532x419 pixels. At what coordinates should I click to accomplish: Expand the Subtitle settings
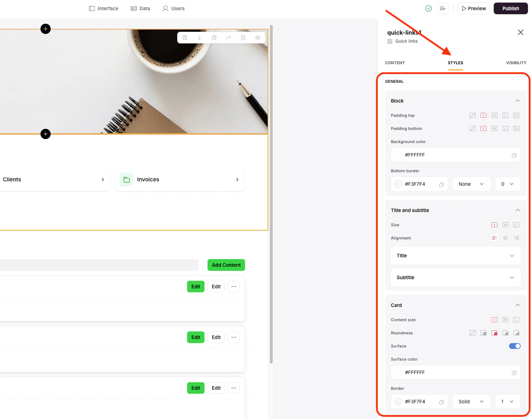(x=456, y=277)
